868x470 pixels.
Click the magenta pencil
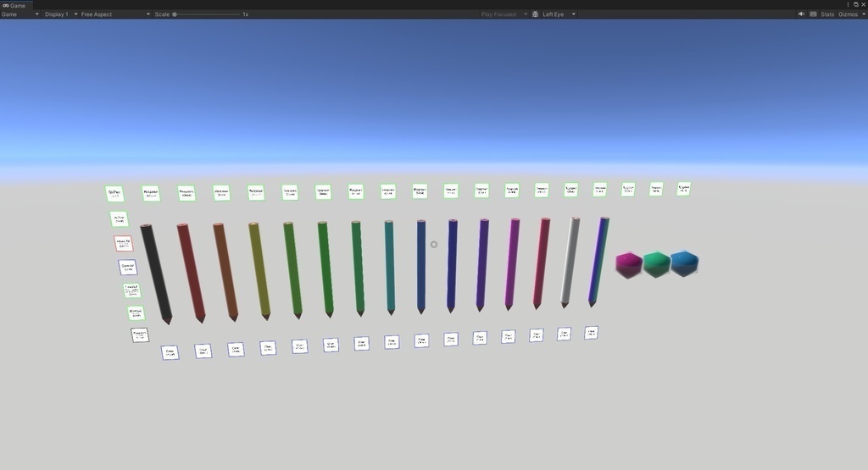tap(512, 263)
